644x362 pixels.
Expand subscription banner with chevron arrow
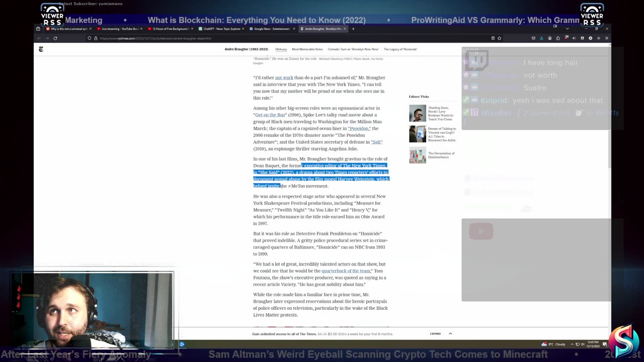450,334
